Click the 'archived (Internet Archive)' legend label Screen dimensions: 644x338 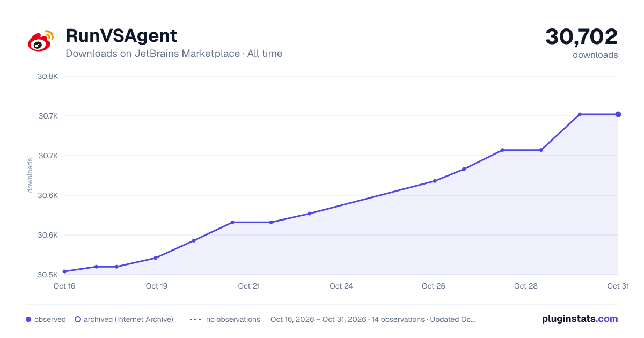tap(128, 319)
